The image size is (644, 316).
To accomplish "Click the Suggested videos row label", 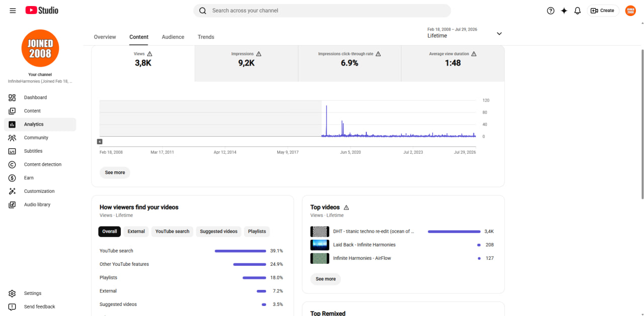I will click(118, 304).
